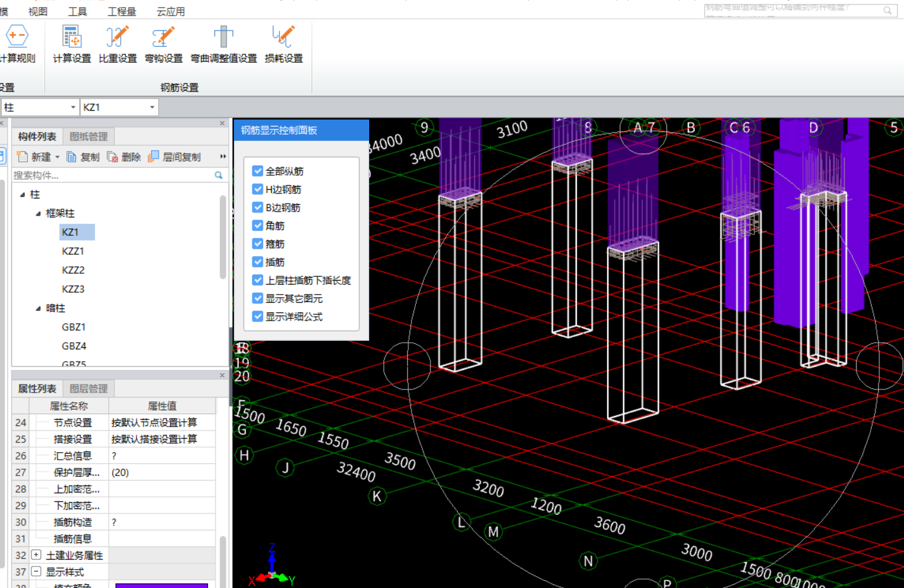The width and height of the screenshot is (904, 588).
Task: Toggle B边钢筋 checkbox
Action: [257, 207]
